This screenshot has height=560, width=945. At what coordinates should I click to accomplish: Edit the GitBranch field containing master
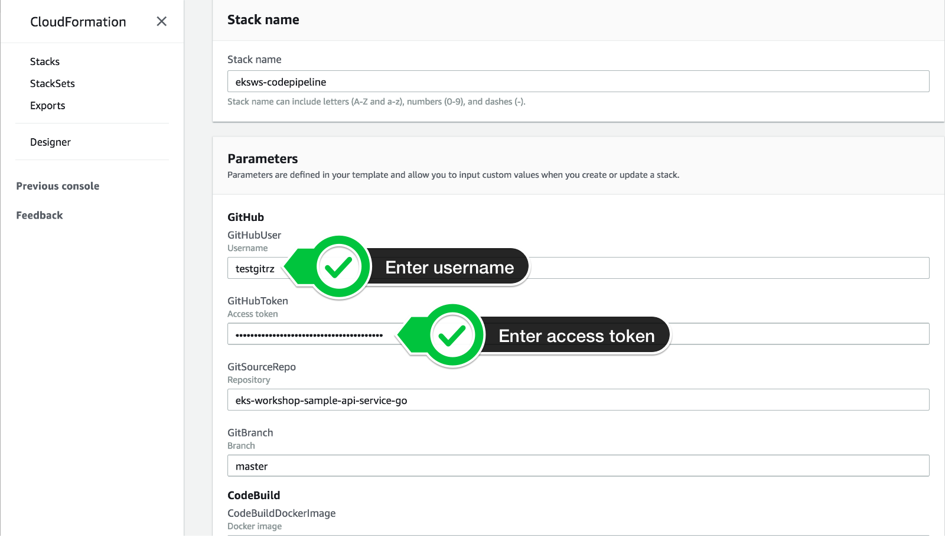pyautogui.click(x=578, y=465)
